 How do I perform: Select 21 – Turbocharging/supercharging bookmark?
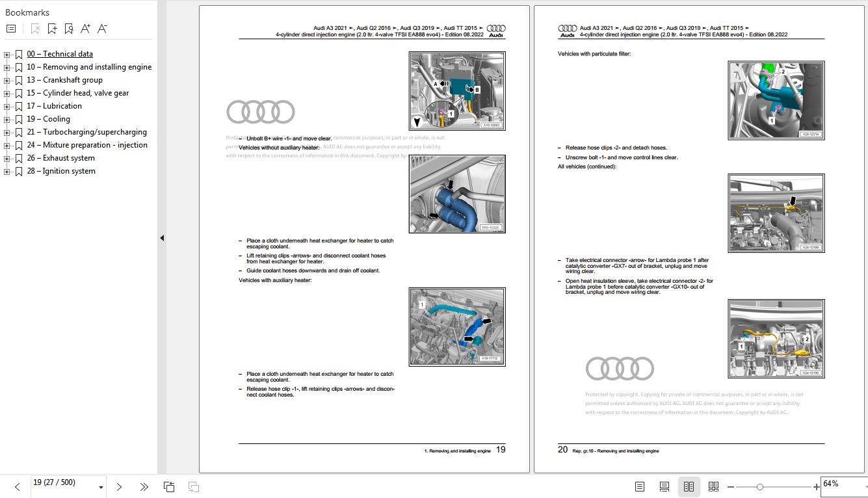click(86, 132)
